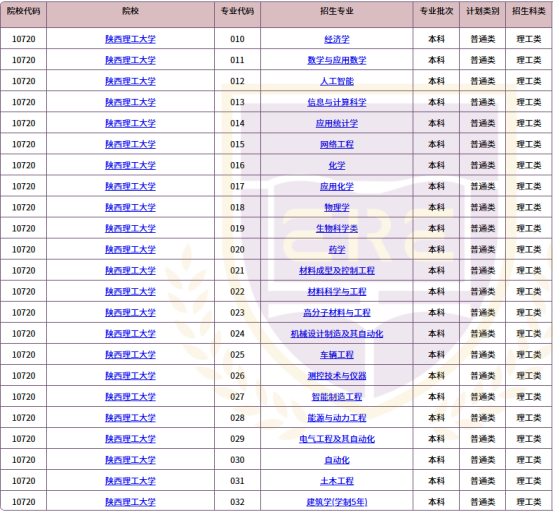554x513 pixels.
Task: Click 陕西理工大学 link in row 029
Action: tap(130, 439)
